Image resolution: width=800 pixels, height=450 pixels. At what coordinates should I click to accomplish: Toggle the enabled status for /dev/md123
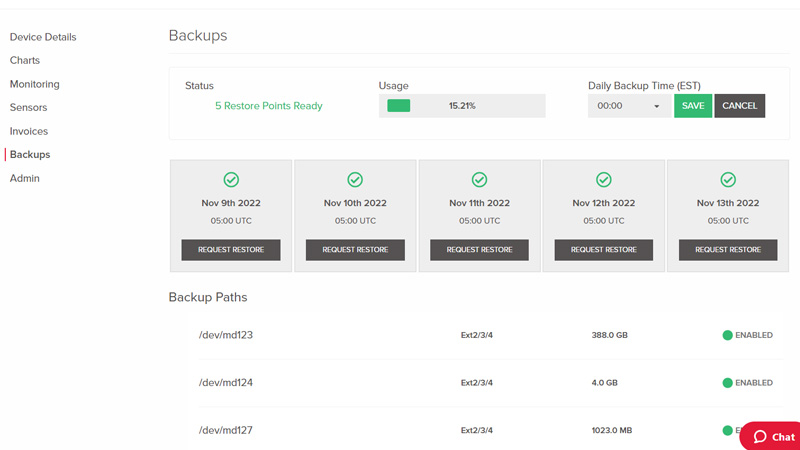728,335
